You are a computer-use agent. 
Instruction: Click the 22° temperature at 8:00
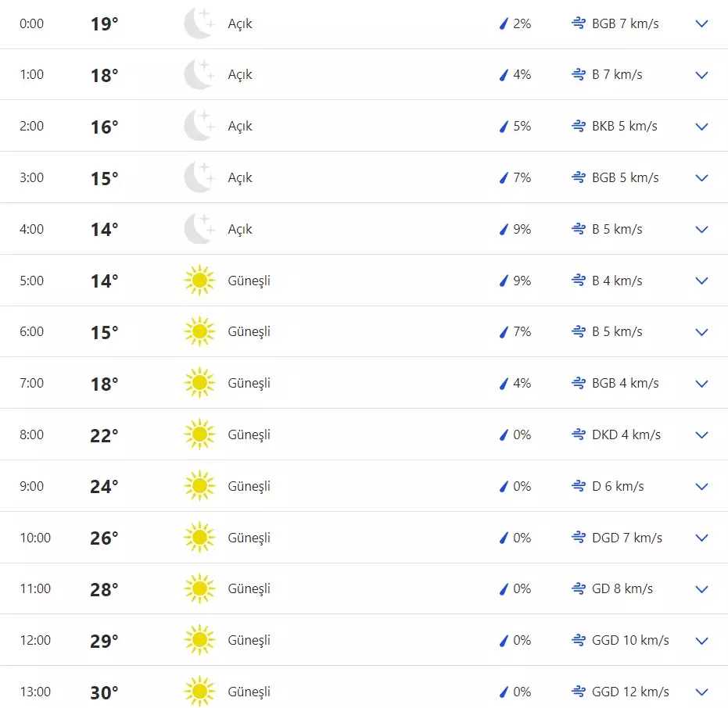pyautogui.click(x=104, y=435)
